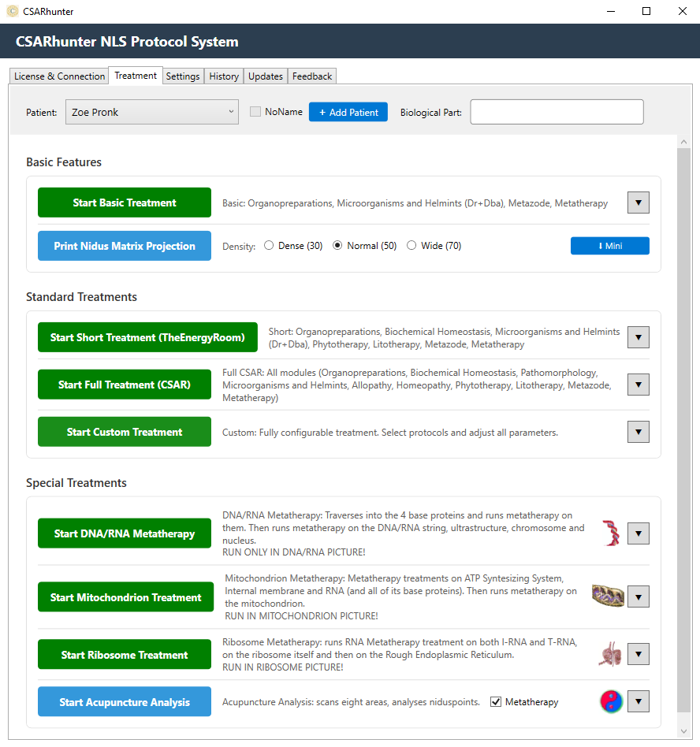This screenshot has width=700, height=747.
Task: Uncheck the Metatherapy checkbox
Action: pos(496,702)
